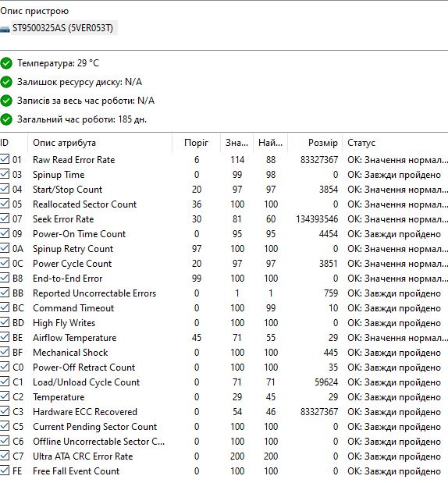Screen dimensions: 448x483
Task: Toggle the C2 Temperature checkbox
Action: point(5,396)
